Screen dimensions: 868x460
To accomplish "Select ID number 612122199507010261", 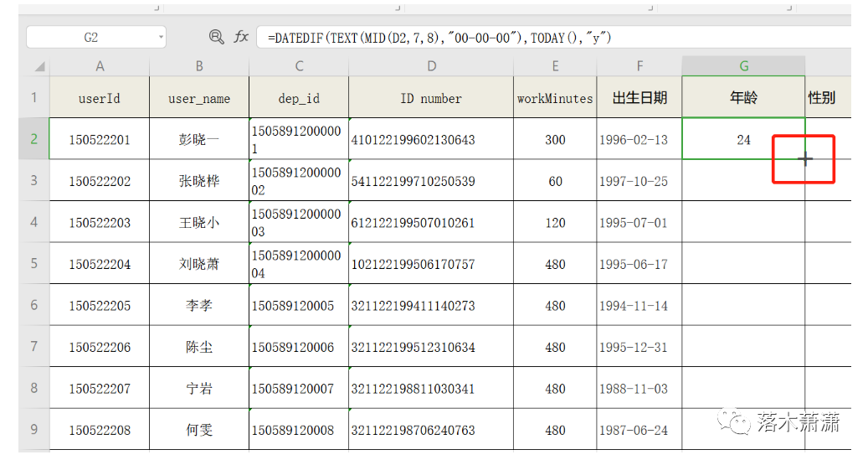I will (x=431, y=222).
